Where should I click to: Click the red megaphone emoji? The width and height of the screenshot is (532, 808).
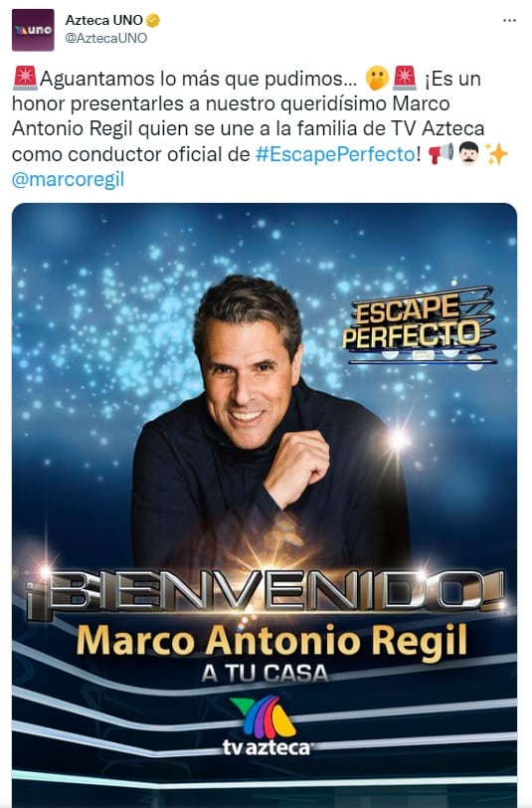(x=441, y=153)
